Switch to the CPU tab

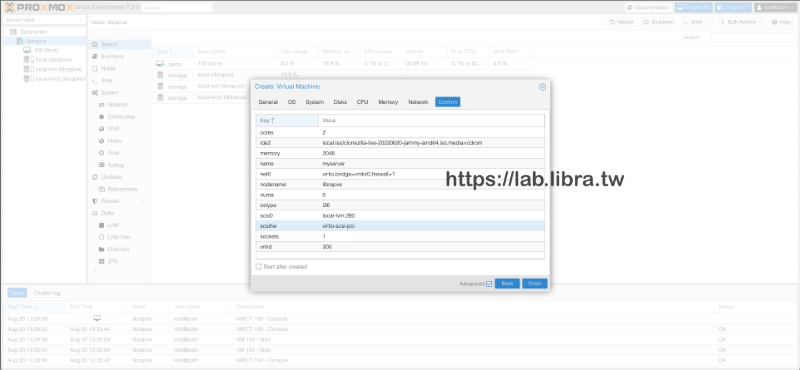362,102
